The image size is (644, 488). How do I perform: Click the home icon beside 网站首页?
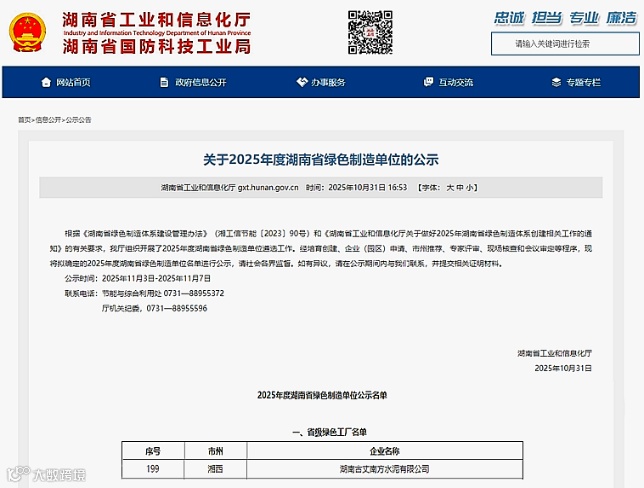(x=46, y=82)
